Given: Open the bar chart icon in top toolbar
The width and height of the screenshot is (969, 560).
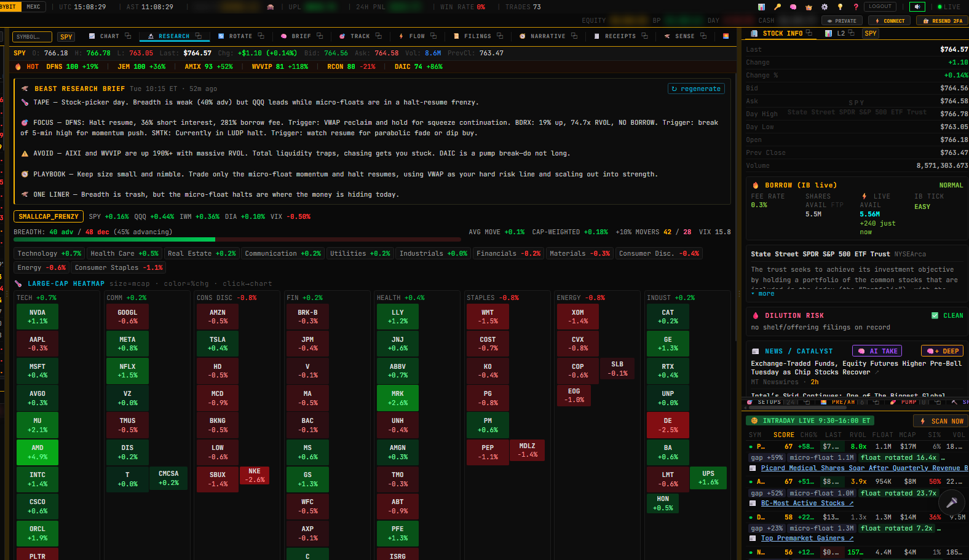Looking at the screenshot, I should (x=761, y=7).
